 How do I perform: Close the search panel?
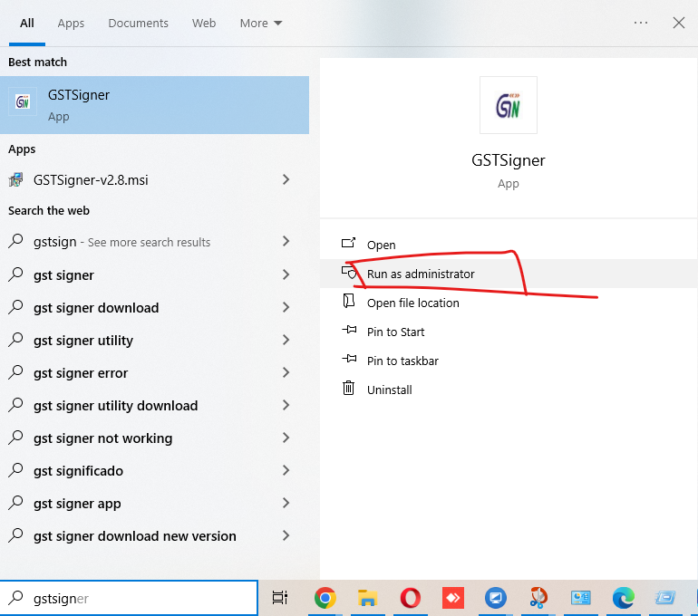pos(678,23)
